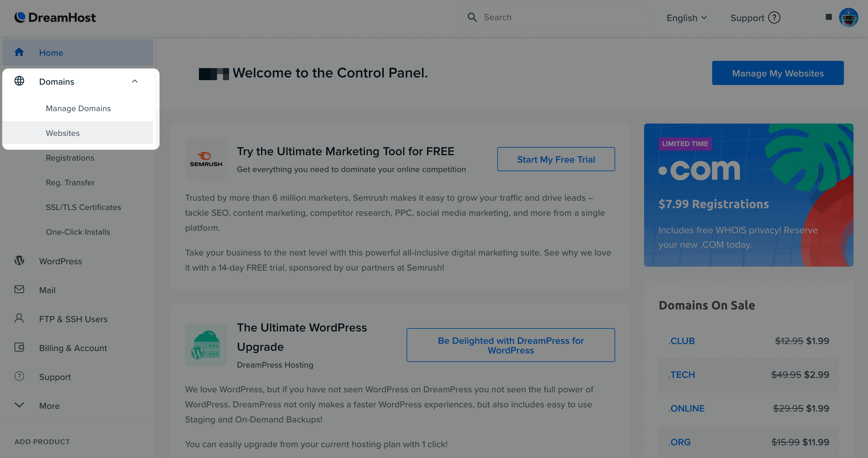
Task: Click the .ONLINE domain link
Action: [686, 408]
